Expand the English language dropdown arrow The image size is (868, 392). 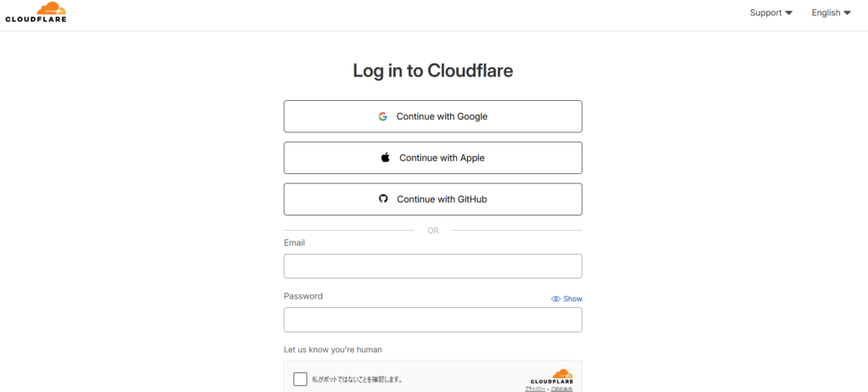847,14
